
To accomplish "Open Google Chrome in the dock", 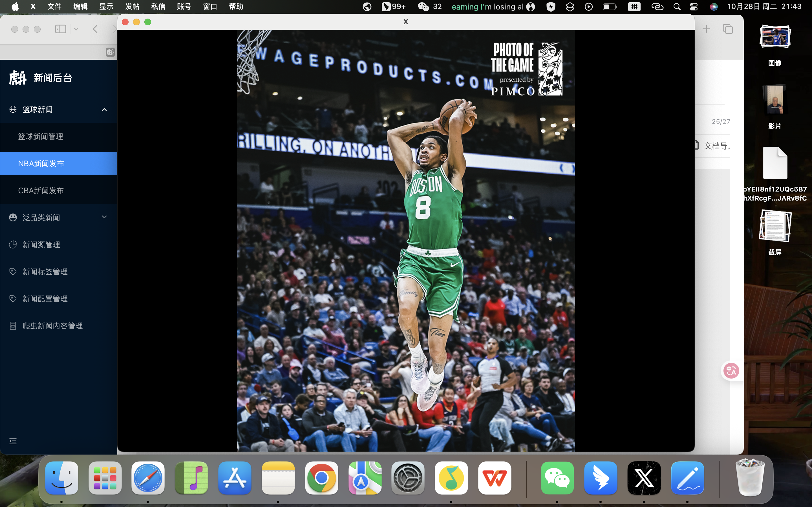I will pos(321,478).
